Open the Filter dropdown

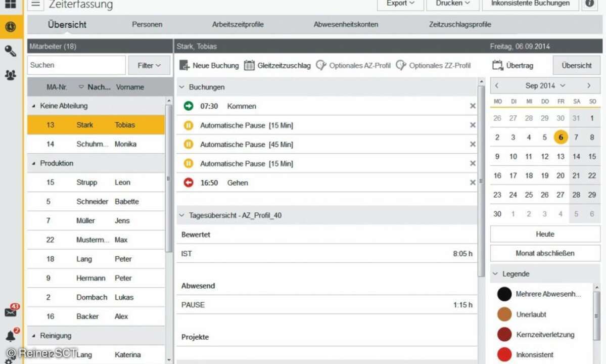[149, 65]
